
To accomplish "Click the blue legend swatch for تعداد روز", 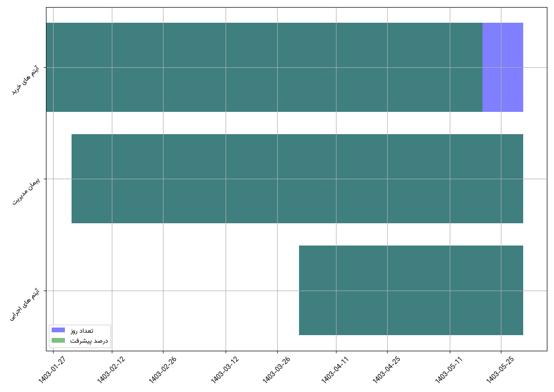I will coord(58,330).
